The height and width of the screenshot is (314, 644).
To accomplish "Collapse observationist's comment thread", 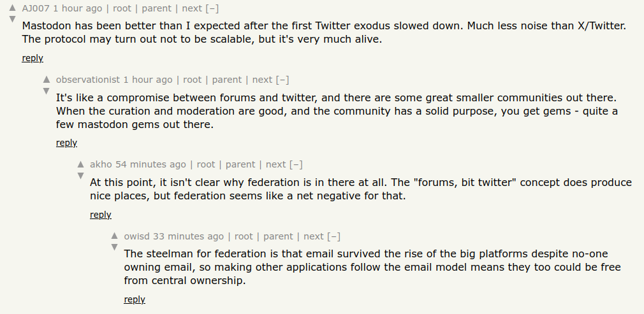I will pos(282,80).
